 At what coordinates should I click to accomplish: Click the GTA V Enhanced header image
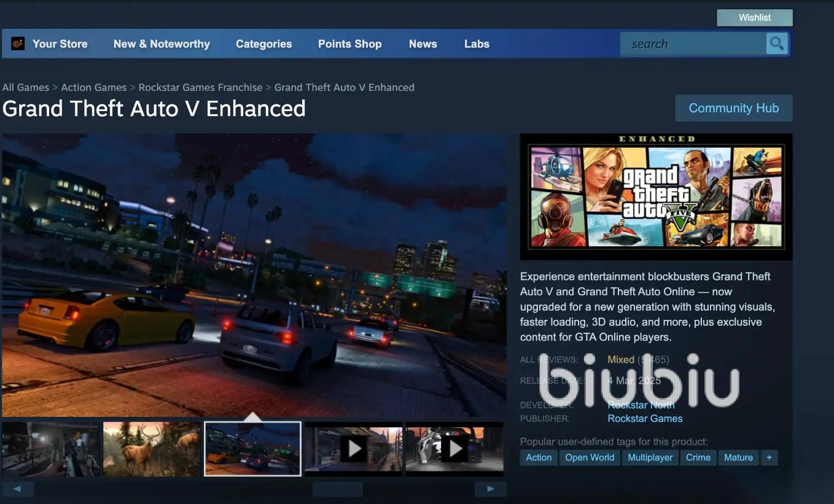[656, 197]
